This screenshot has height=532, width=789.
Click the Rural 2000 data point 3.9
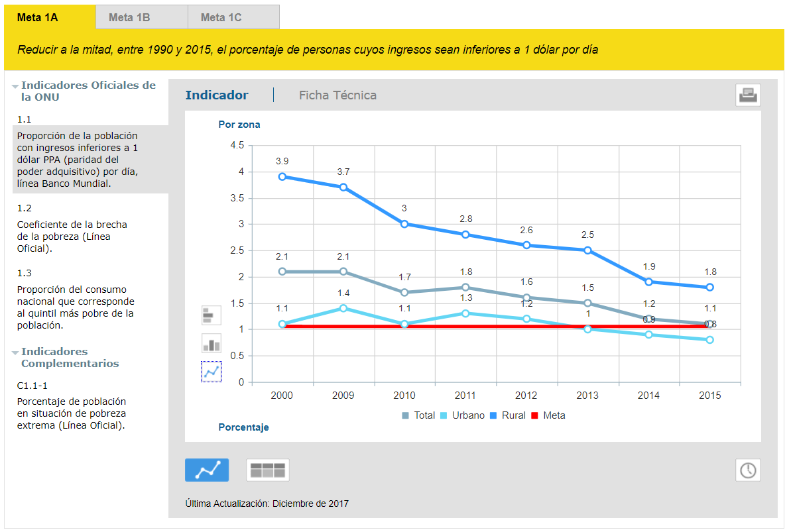(282, 176)
